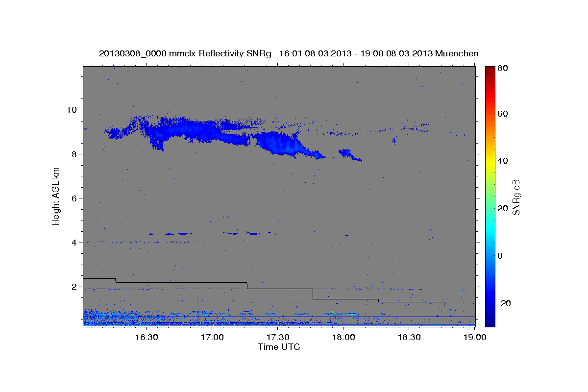The image size is (588, 392).
Task: Click the plot title text above the chart
Action: tap(289, 53)
